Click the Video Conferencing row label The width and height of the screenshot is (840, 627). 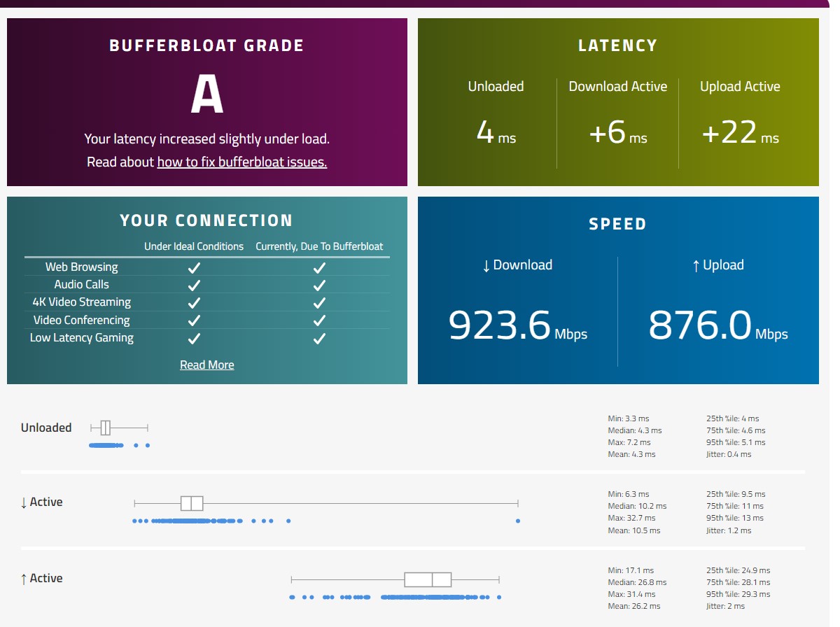click(82, 320)
